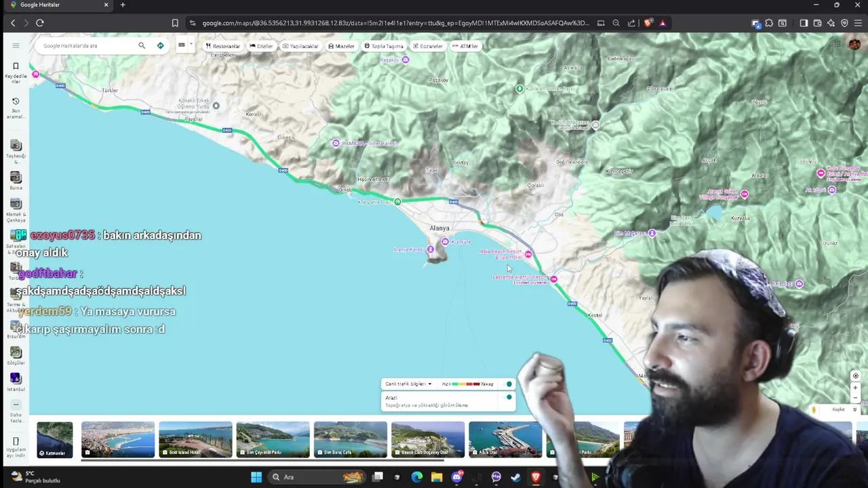
Task: Open the browser main menu button
Action: 858,22
